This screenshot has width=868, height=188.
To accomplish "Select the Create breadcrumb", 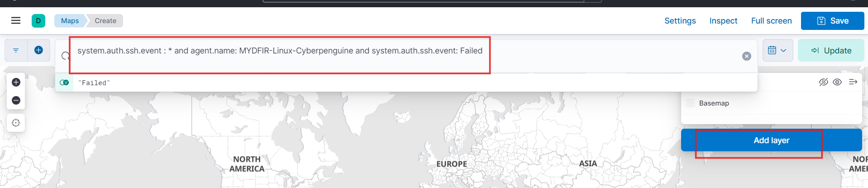I will (x=105, y=21).
